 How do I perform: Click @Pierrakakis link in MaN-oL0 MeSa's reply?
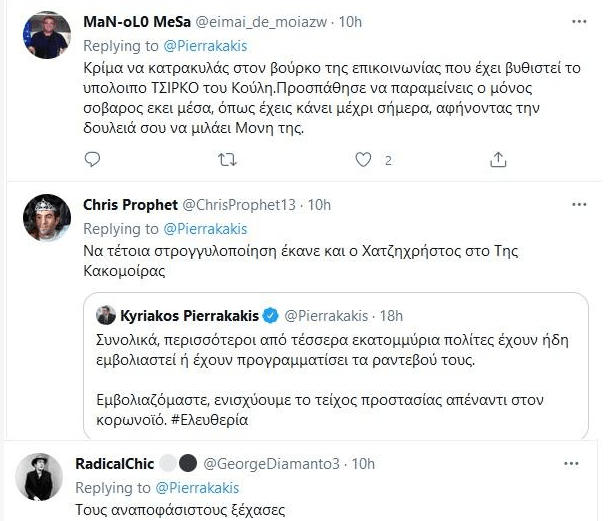point(199,46)
